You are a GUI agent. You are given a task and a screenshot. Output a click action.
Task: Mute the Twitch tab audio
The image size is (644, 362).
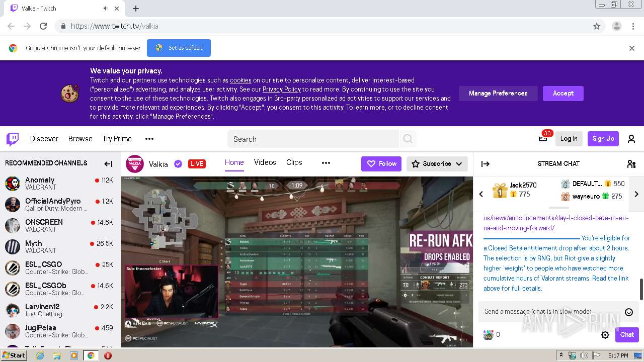[x=106, y=9]
